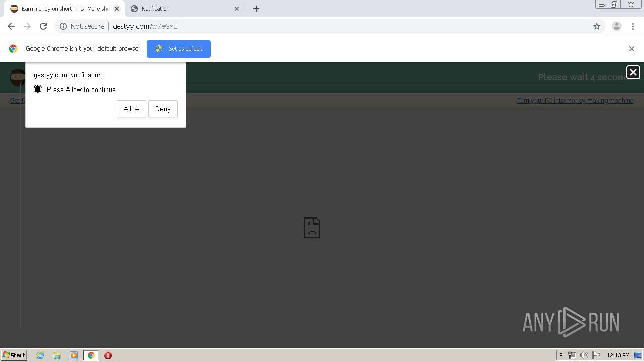Viewport: 644px width, 362px height.
Task: Open the red Opera taskbar icon
Action: point(108,355)
